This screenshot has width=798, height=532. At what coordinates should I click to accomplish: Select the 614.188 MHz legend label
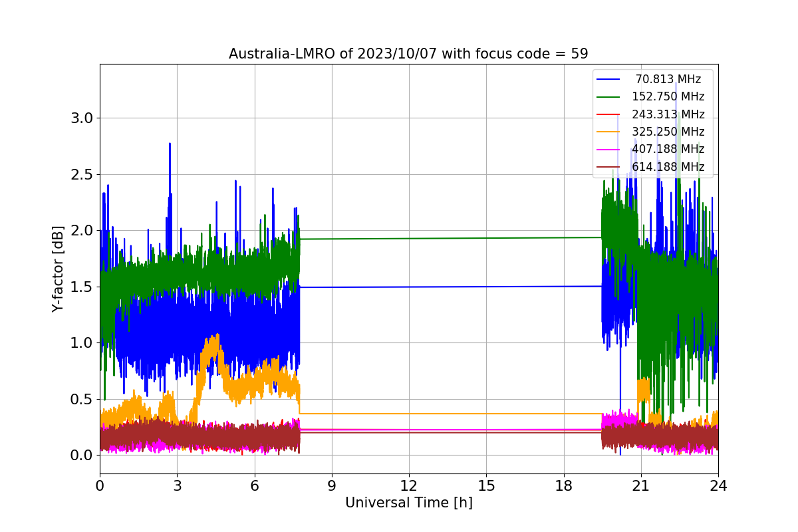[x=668, y=167]
